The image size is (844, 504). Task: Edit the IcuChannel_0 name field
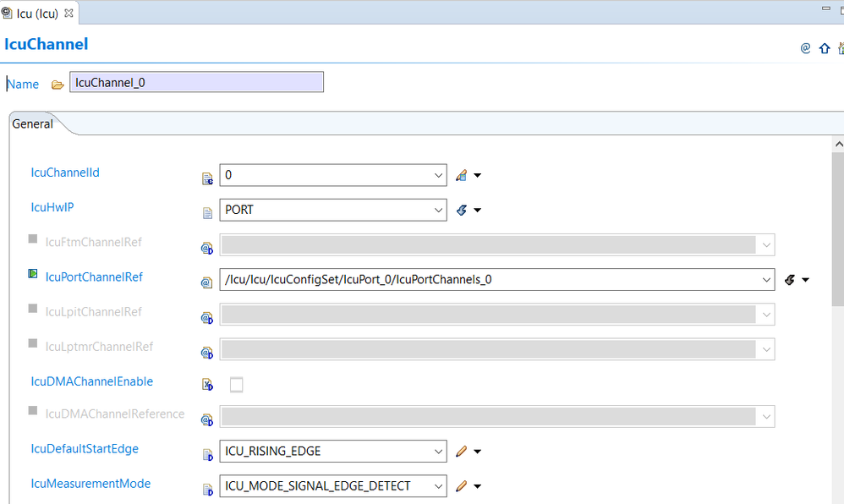point(196,82)
